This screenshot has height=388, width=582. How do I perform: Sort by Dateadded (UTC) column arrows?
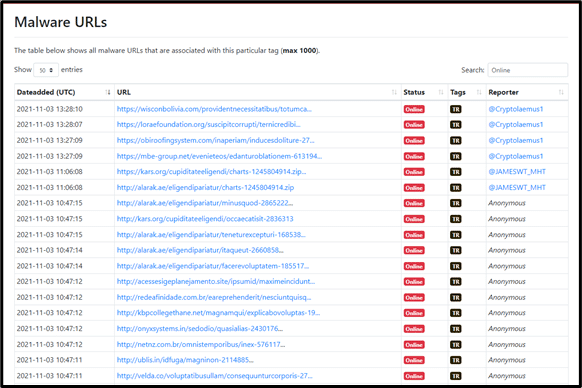coord(108,92)
